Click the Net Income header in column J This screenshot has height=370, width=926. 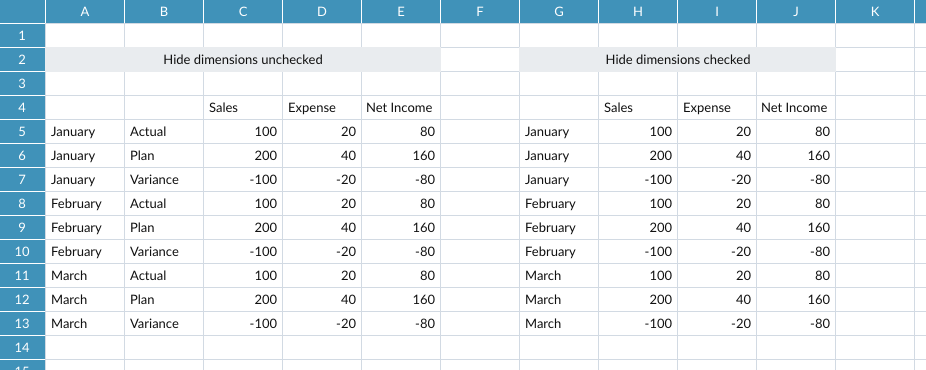click(796, 107)
